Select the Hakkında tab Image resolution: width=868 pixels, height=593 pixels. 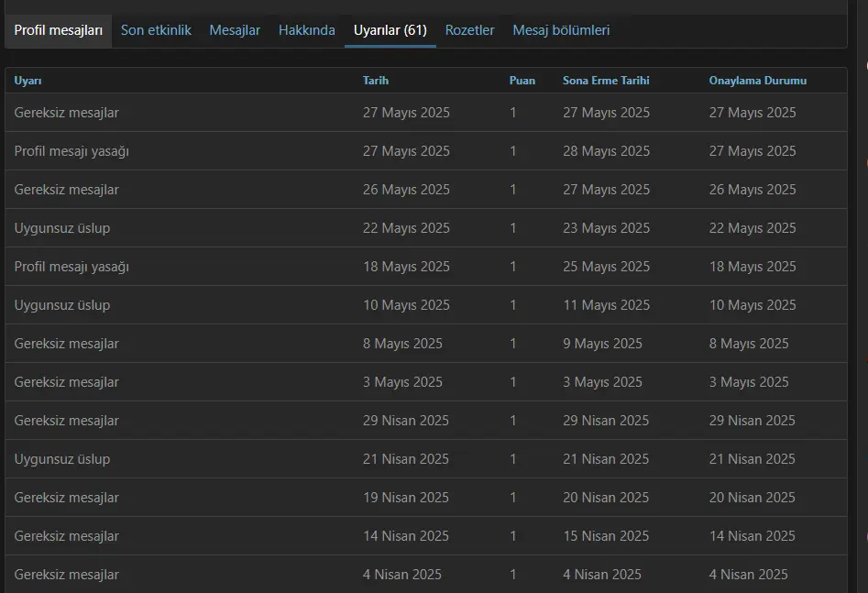(307, 30)
